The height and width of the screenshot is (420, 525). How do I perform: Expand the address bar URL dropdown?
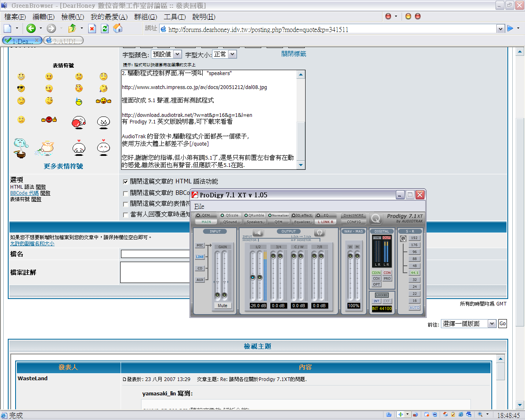[x=500, y=29]
